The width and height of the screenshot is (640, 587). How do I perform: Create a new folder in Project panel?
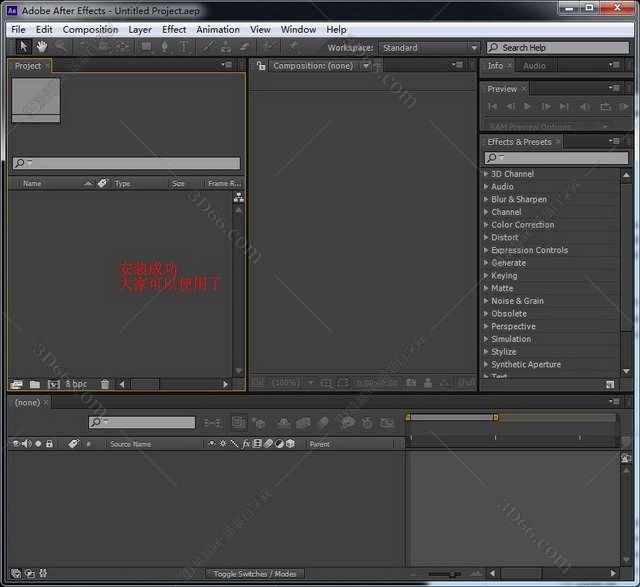[x=35, y=384]
